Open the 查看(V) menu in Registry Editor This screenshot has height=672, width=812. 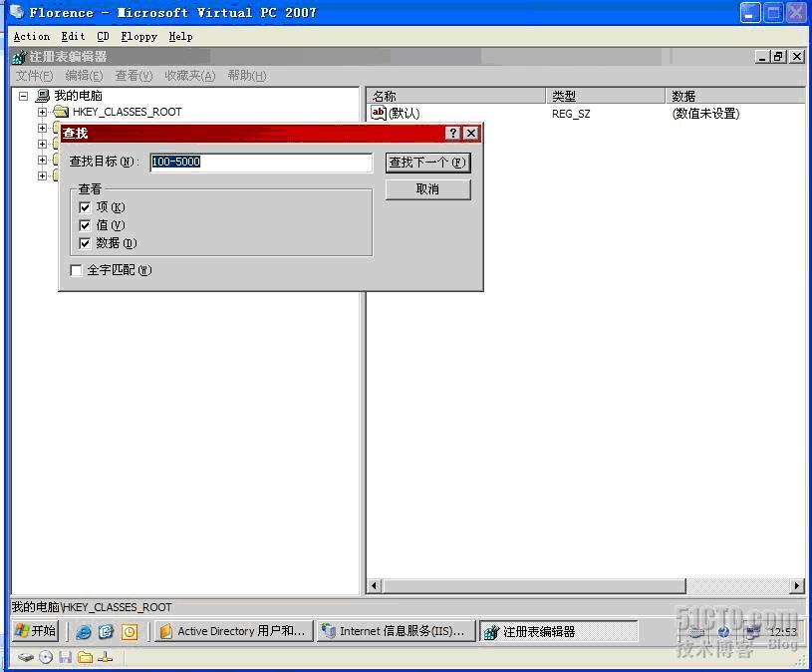click(134, 76)
